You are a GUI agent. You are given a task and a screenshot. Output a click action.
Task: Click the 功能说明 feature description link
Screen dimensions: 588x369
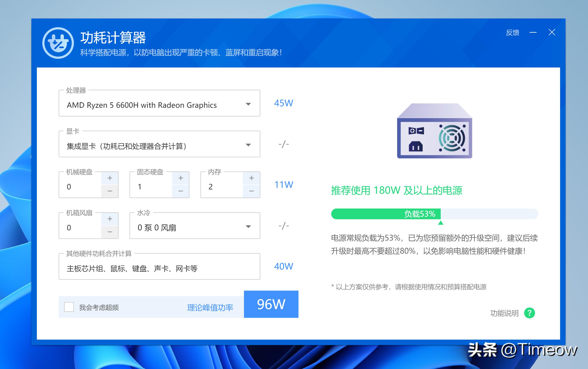[x=504, y=313]
